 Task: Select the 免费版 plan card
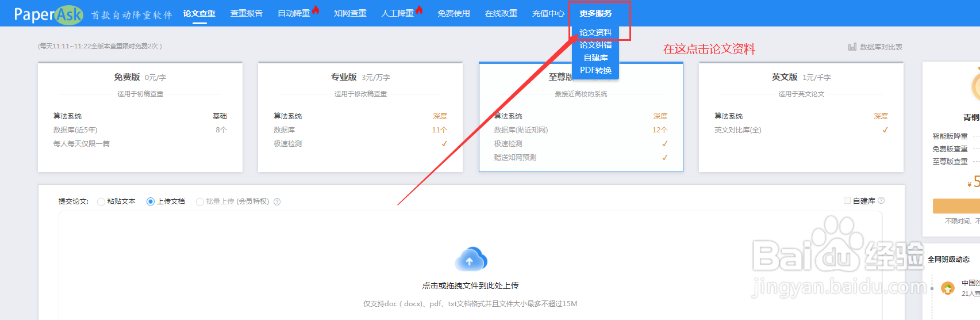pyautogui.click(x=140, y=117)
